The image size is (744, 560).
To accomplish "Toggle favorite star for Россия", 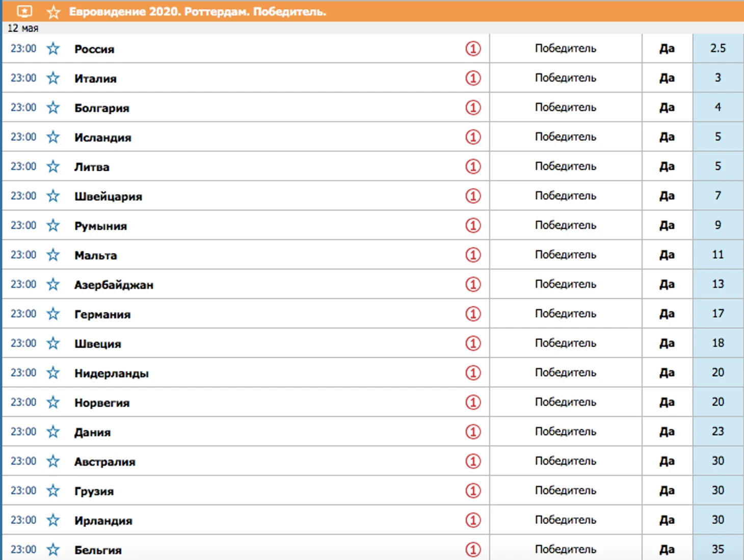I will 53,48.
